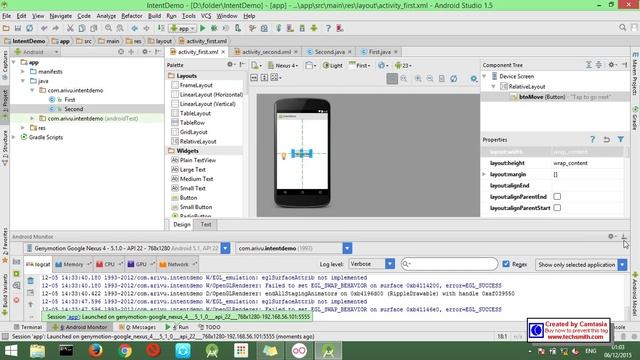This screenshot has width=640, height=360.
Task: Select the First class in project tree
Action: coord(70,100)
